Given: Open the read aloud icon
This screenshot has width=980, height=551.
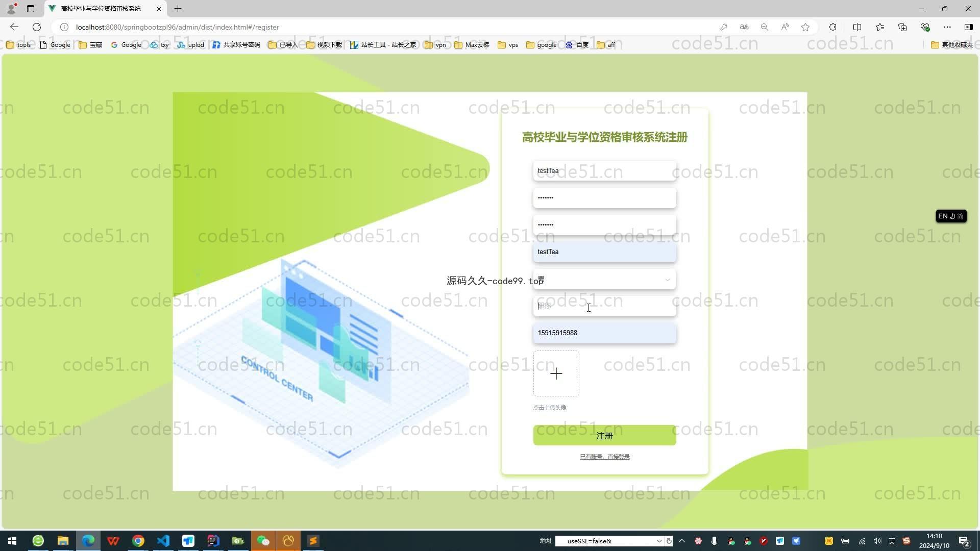Looking at the screenshot, I should click(785, 27).
